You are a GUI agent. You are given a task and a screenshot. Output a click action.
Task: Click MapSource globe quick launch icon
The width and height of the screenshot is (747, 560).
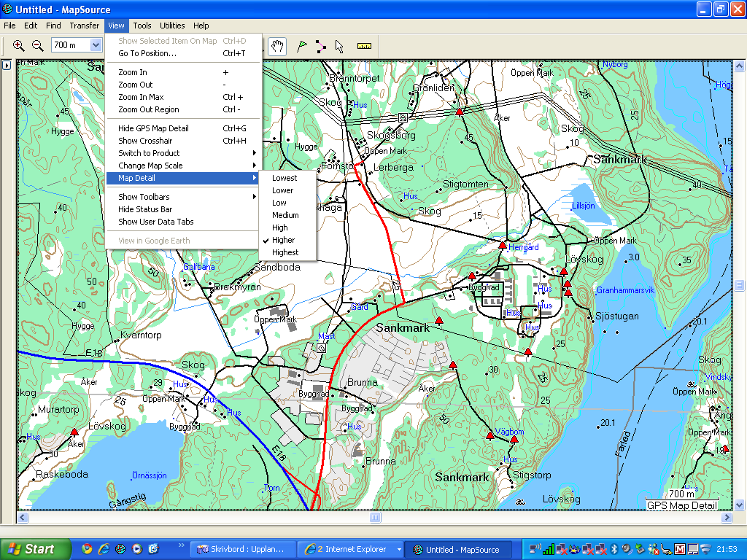120,549
